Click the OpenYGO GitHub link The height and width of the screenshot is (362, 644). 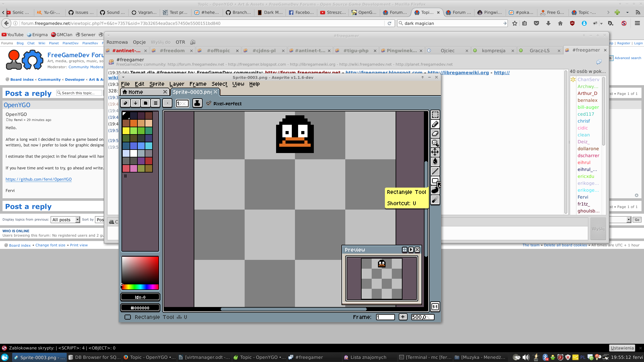(38, 179)
